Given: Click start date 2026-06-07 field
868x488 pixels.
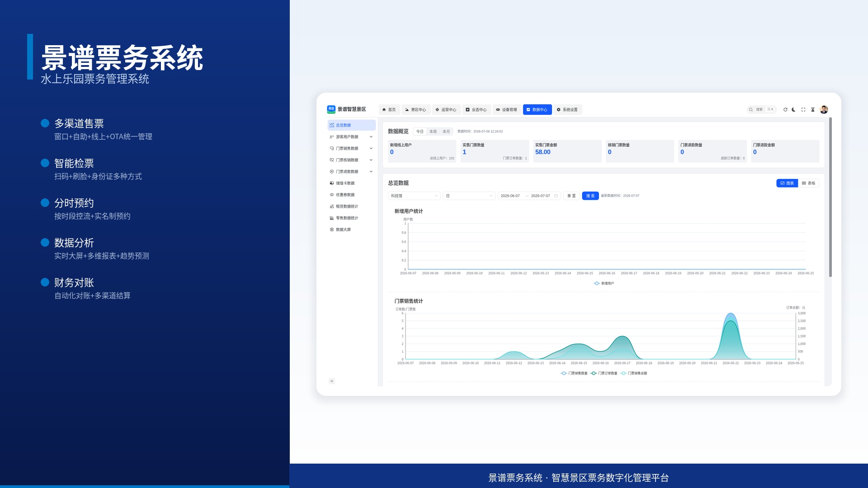Looking at the screenshot, I should [510, 196].
